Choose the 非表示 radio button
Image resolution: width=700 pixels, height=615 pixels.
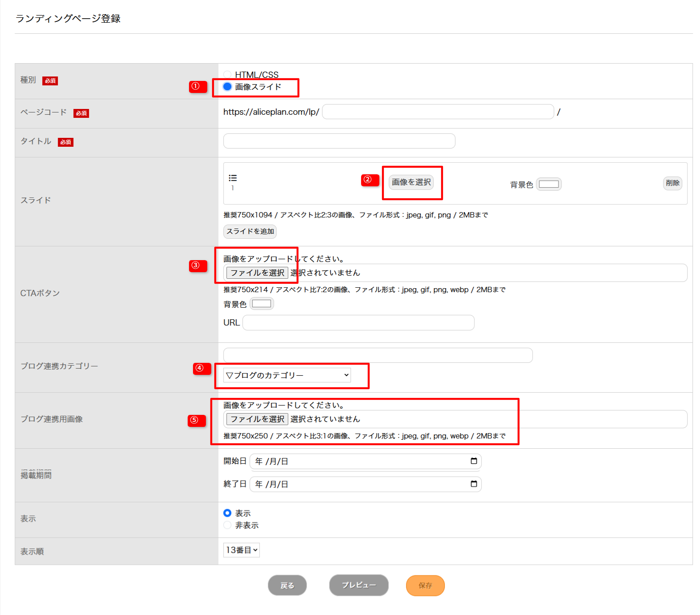(x=227, y=525)
